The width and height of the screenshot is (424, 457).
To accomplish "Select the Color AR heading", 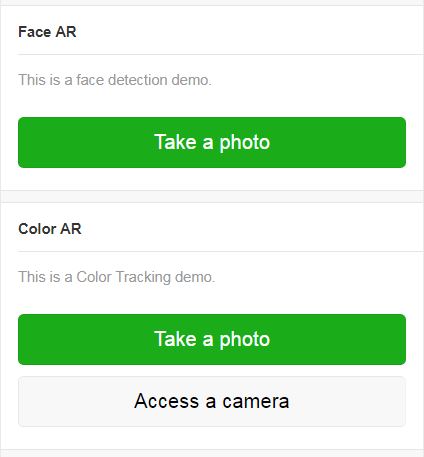I will (50, 229).
